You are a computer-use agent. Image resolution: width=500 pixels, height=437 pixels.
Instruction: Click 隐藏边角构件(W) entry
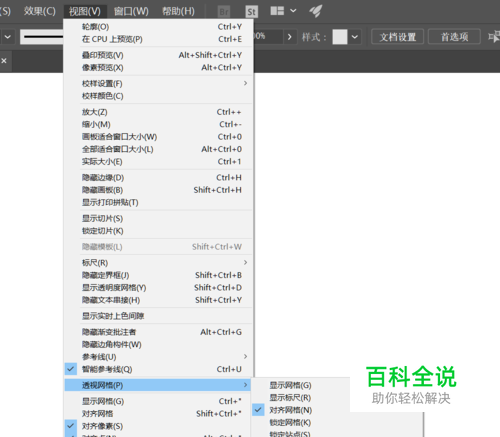click(x=158, y=344)
